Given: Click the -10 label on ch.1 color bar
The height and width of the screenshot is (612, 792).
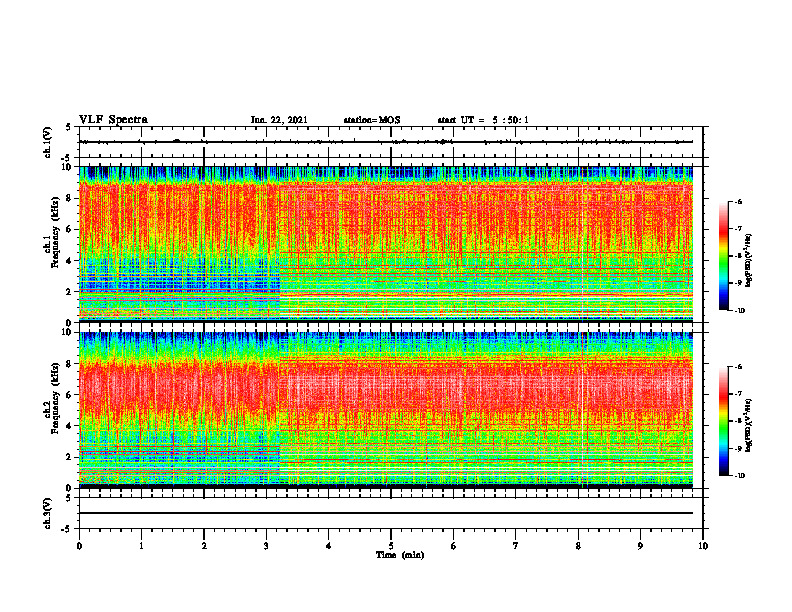Looking at the screenshot, I should tap(740, 311).
